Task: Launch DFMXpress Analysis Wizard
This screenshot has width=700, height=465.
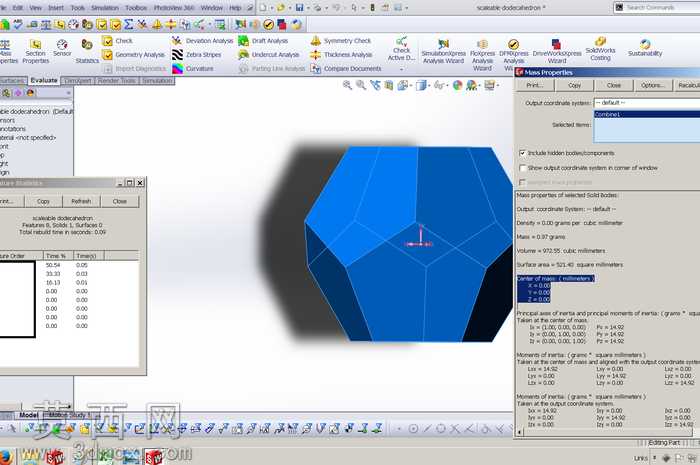Action: pyautogui.click(x=513, y=54)
